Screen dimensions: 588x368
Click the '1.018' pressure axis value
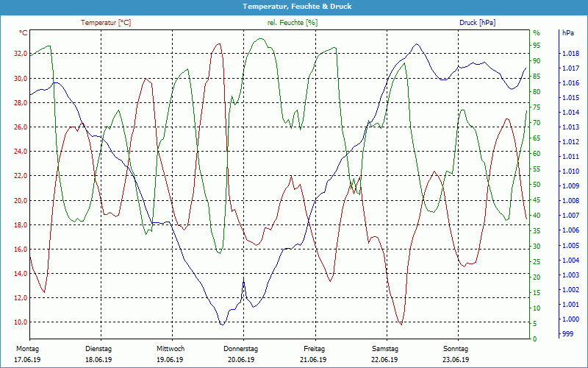click(570, 54)
